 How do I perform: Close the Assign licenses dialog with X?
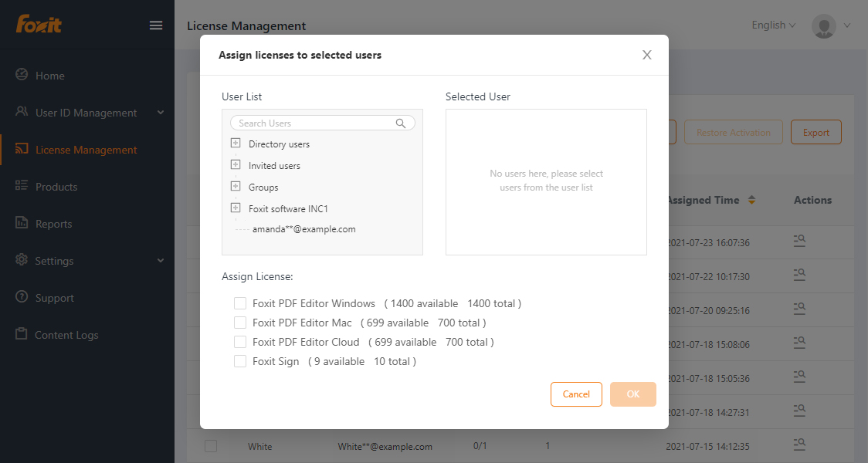646,55
